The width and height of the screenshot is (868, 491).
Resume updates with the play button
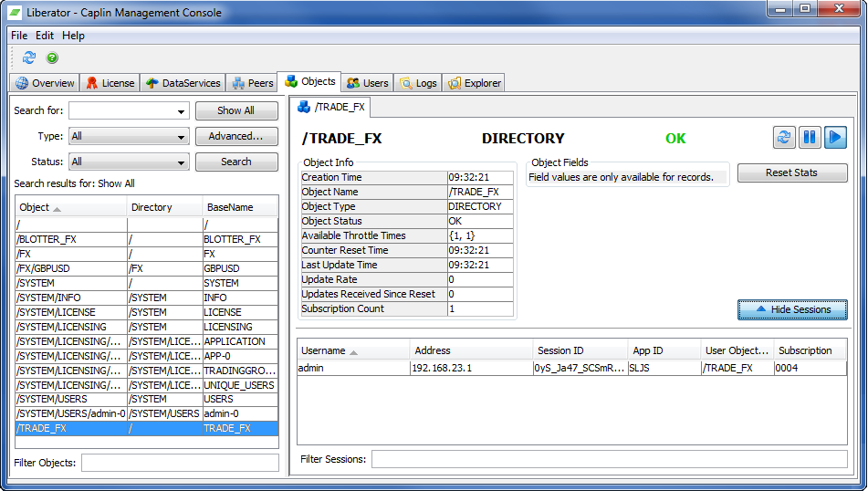(835, 137)
